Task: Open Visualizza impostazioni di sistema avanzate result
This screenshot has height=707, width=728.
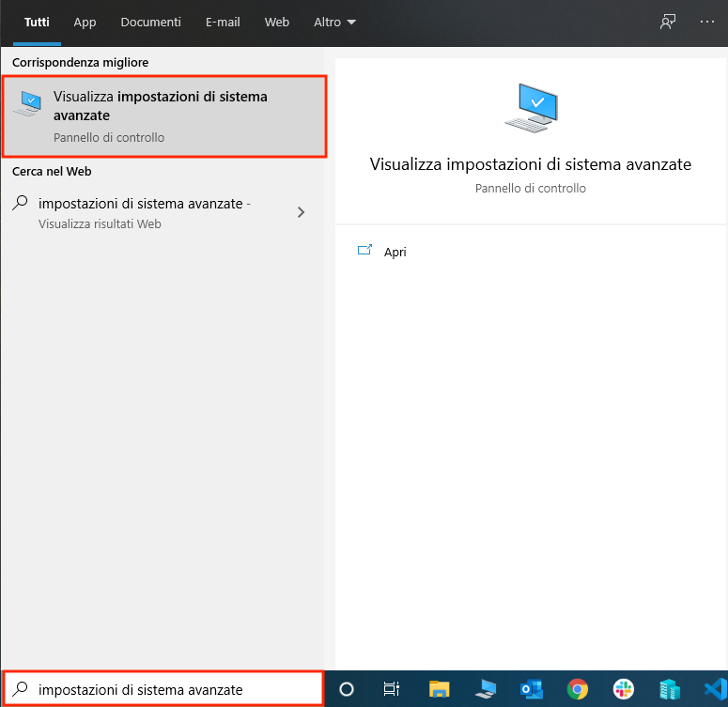Action: pyautogui.click(x=164, y=116)
